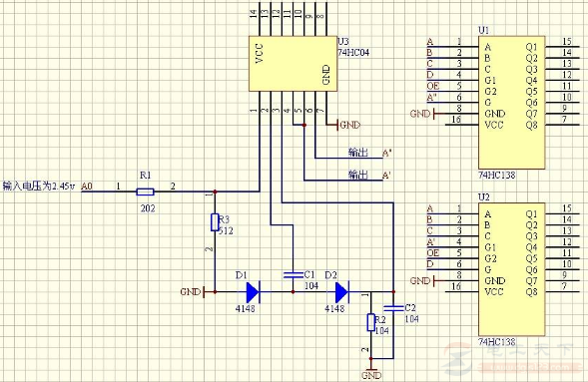Screen dimensions: 588x382
Task: Click the 74HC04 part name text
Action: (x=353, y=53)
